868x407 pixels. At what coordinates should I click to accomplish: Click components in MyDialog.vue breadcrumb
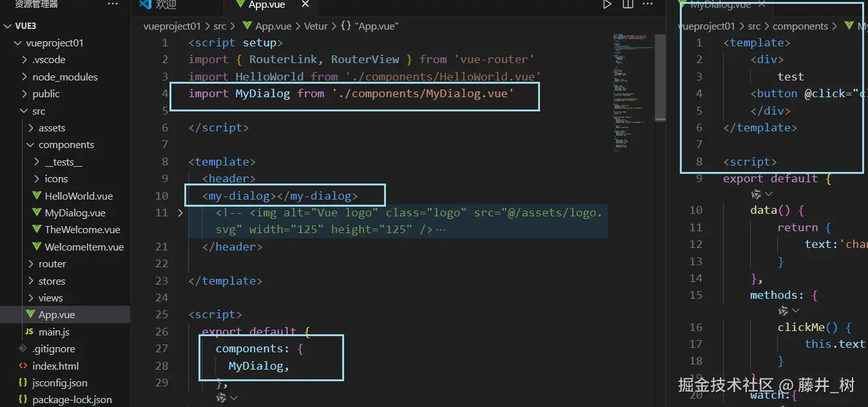coord(800,26)
